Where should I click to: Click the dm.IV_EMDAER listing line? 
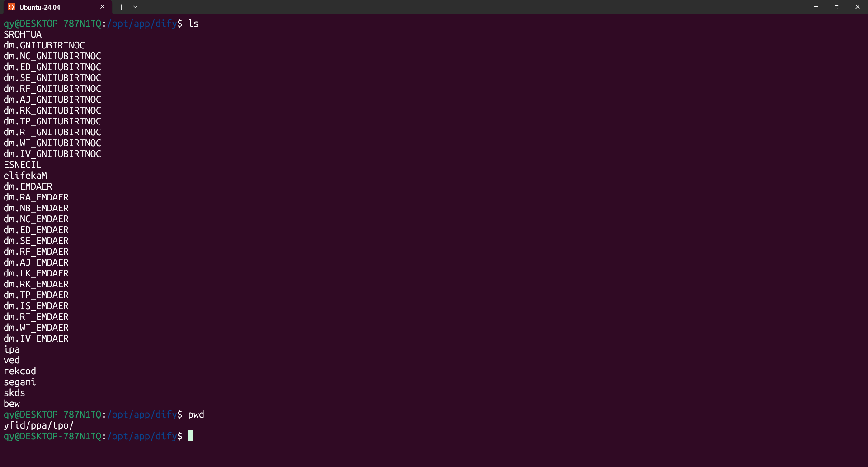pos(36,338)
